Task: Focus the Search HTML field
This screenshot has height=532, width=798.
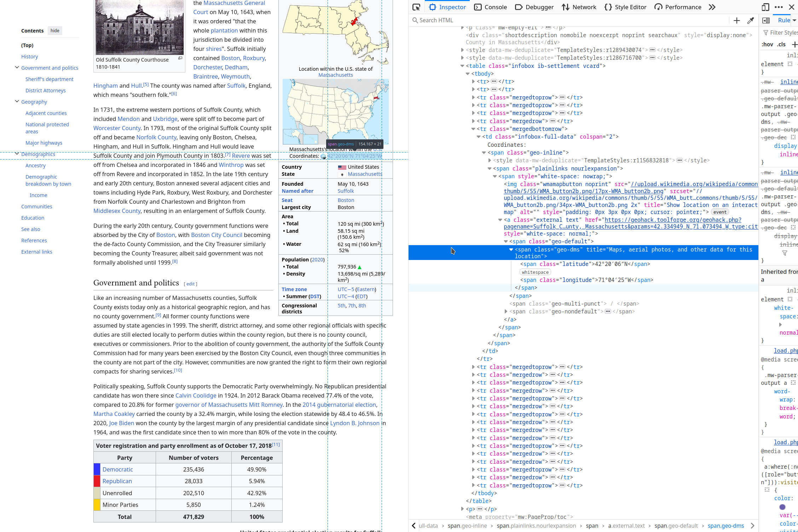Action: coord(569,20)
